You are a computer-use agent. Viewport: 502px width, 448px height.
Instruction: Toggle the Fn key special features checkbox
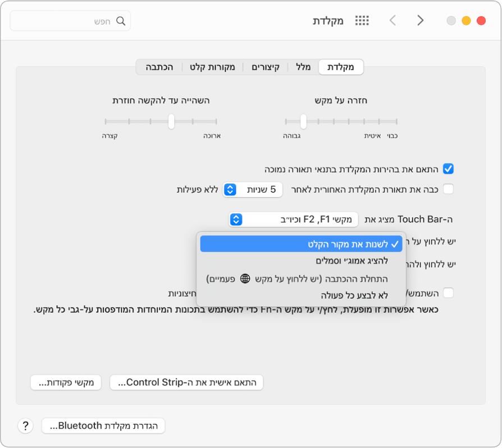pyautogui.click(x=449, y=292)
